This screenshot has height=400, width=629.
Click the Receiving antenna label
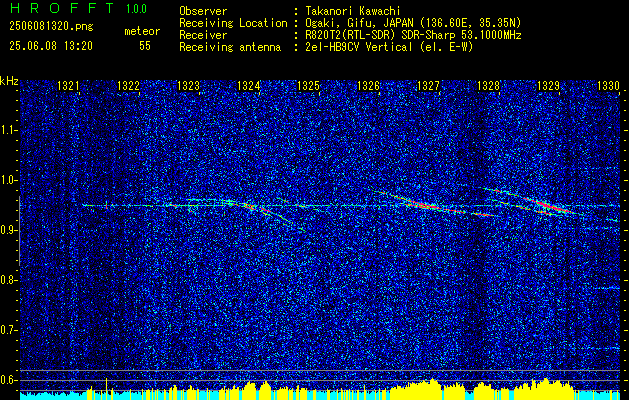[230, 47]
